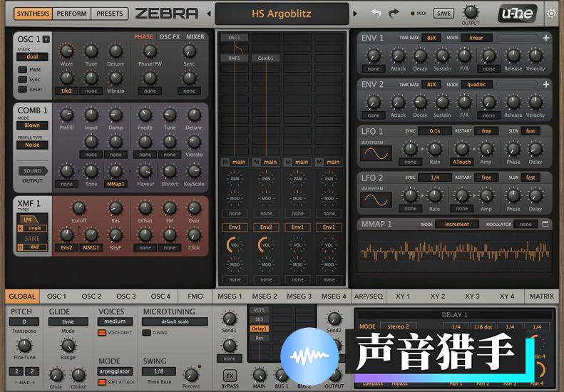Image resolution: width=564 pixels, height=392 pixels.
Task: Open the ARP/SEQ tab
Action: 369,296
